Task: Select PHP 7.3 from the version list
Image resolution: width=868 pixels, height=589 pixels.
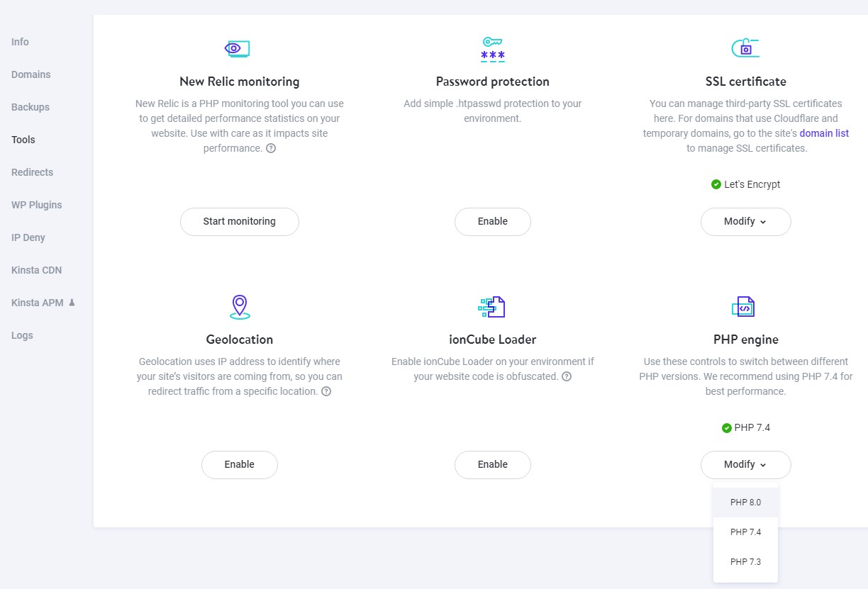Action: click(x=745, y=561)
